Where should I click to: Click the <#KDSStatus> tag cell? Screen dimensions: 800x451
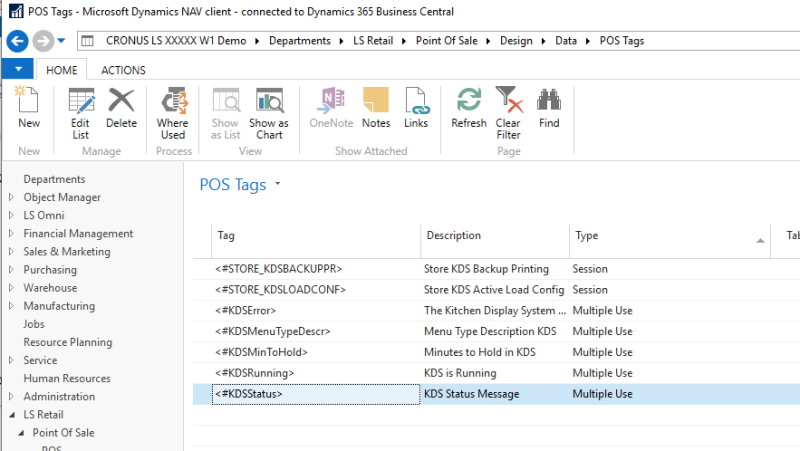(x=316, y=394)
